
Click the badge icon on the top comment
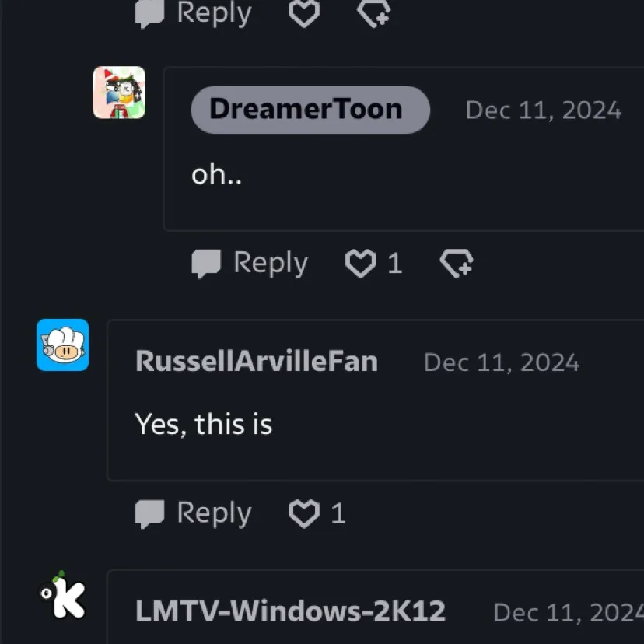click(374, 13)
